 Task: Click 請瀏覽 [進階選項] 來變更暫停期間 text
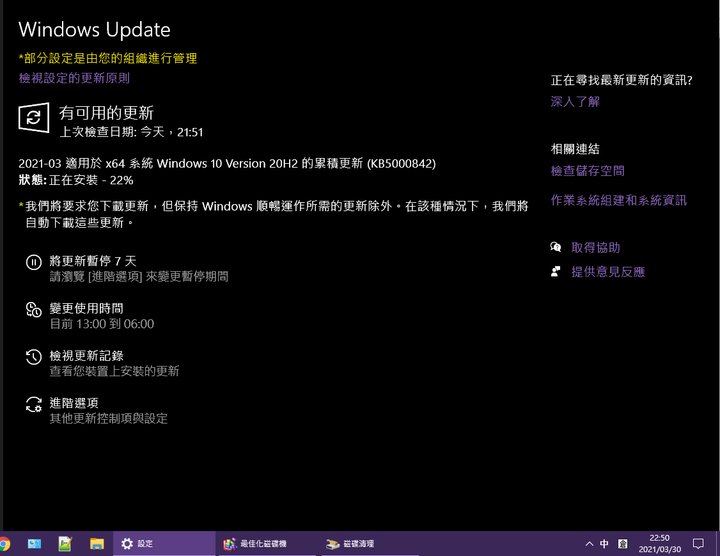pyautogui.click(x=139, y=277)
